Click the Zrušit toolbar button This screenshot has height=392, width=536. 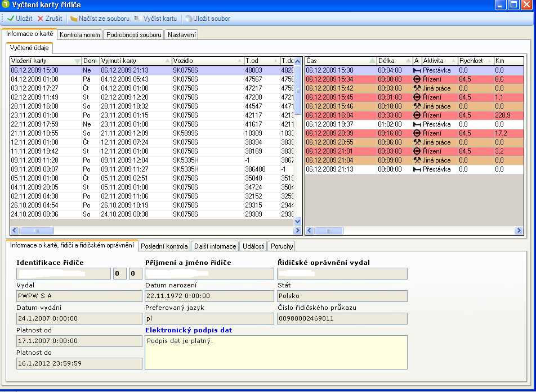pos(50,19)
